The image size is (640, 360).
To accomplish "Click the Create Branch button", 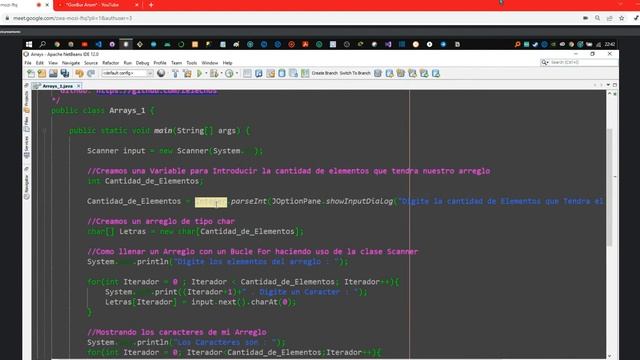I will (324, 73).
